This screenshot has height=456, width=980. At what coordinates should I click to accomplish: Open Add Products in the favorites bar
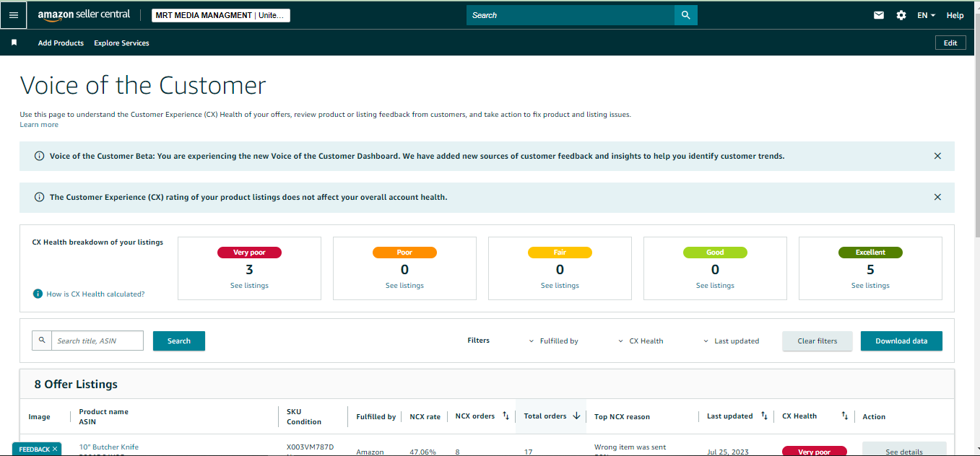tap(61, 43)
